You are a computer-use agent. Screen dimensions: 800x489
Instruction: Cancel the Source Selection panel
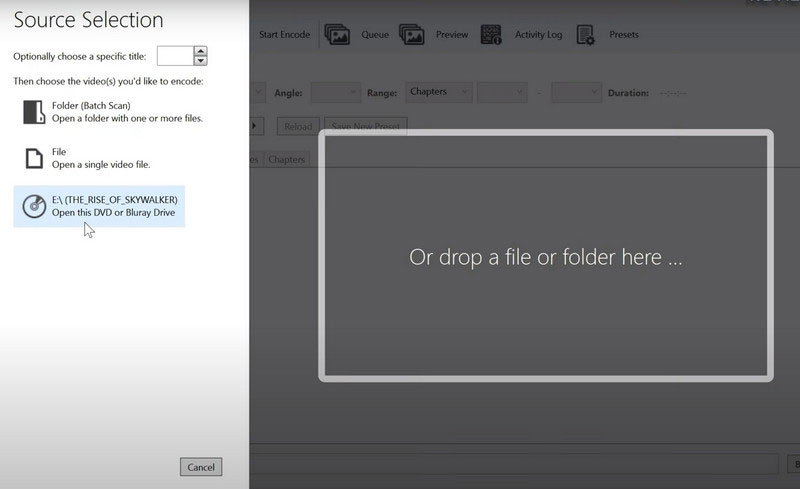(x=201, y=467)
